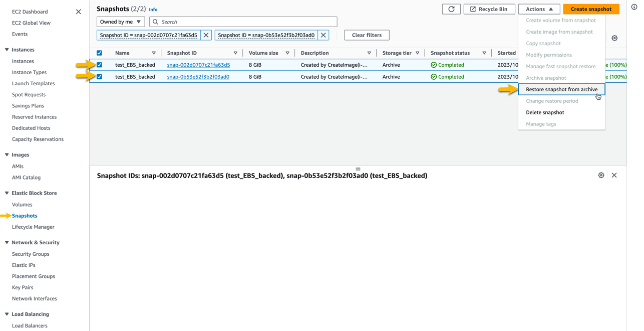This screenshot has width=644, height=331.
Task: Open snapshot link snap-002d0707c21fa63d5
Action: [x=198, y=65]
